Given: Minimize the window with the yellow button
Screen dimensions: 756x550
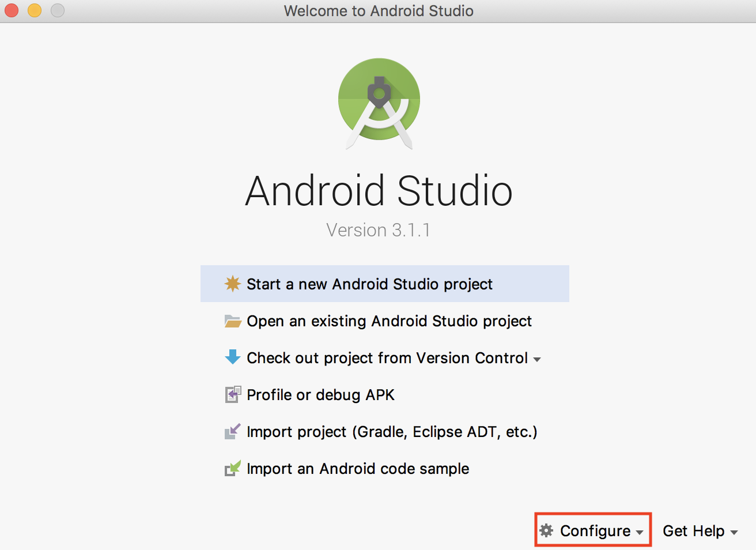Looking at the screenshot, I should (x=35, y=10).
